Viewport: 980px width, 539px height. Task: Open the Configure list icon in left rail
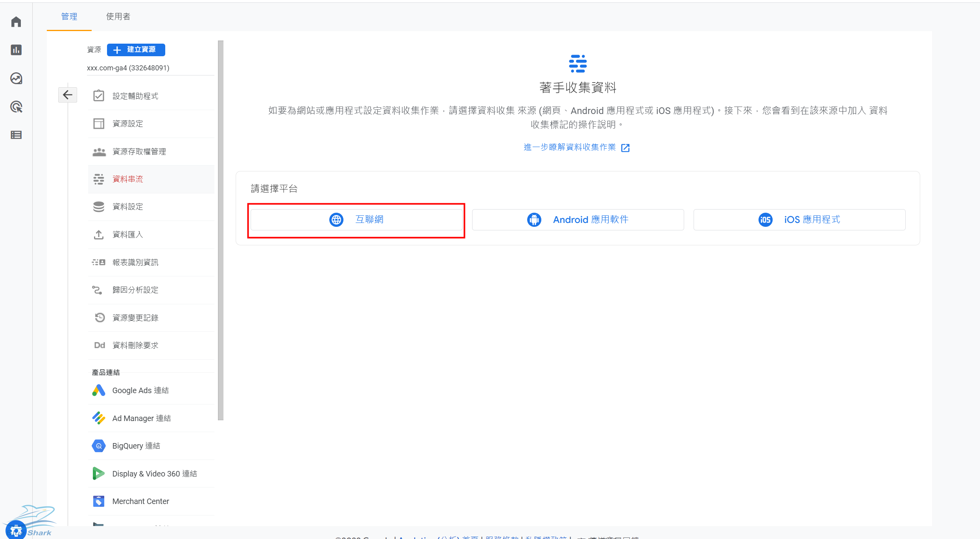point(16,135)
